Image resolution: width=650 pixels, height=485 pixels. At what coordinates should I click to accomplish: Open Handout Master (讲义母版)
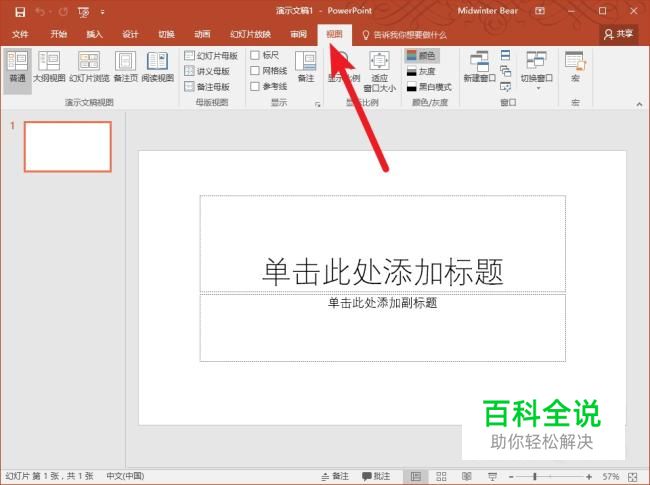[207, 71]
